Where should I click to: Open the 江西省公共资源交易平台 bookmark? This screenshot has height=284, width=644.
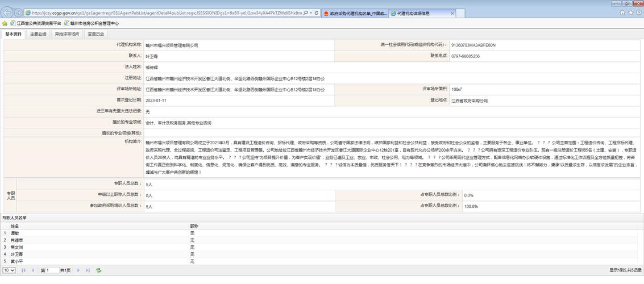[36, 23]
